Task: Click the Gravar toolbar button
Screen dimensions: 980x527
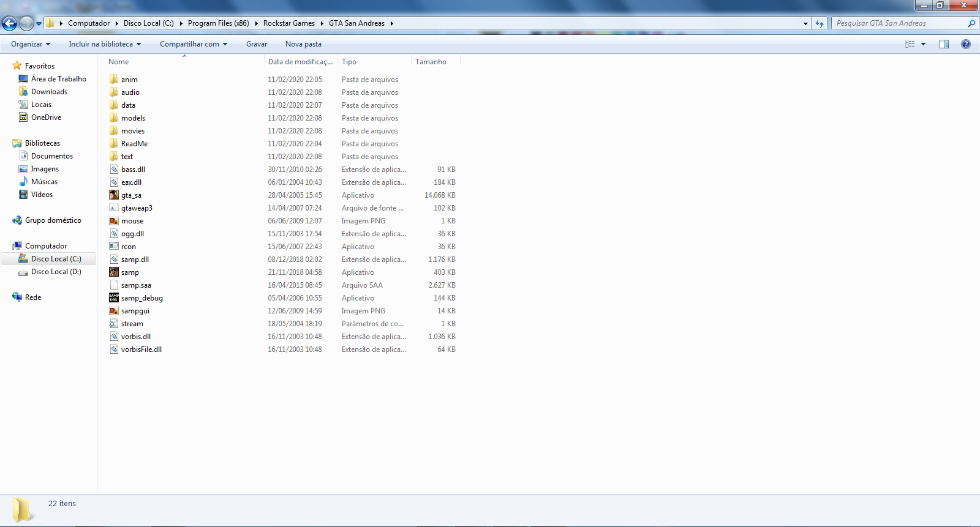Action: (x=257, y=44)
